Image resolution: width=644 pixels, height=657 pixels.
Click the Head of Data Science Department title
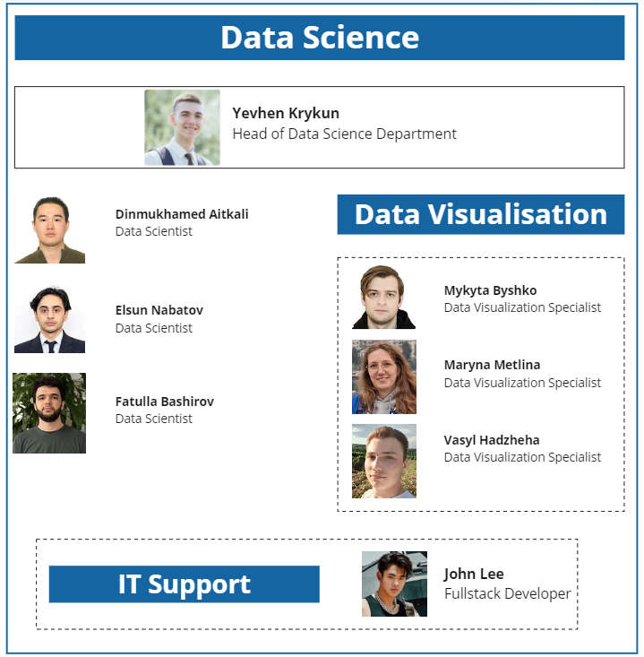pos(344,134)
